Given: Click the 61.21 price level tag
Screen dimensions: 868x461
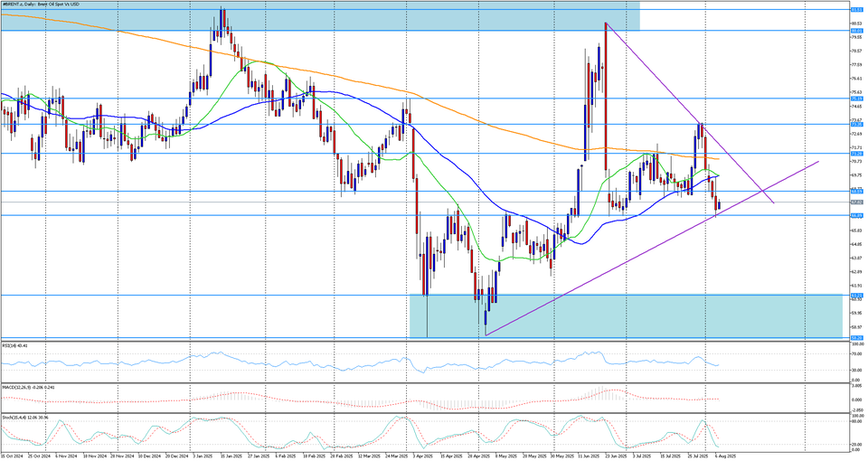Looking at the screenshot, I should point(855,295).
